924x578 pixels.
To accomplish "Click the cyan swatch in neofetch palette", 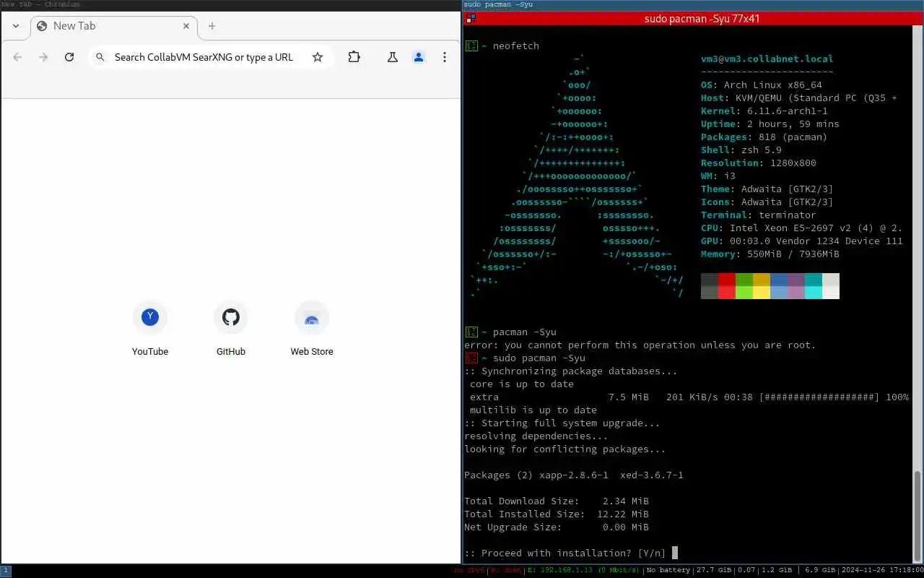I will pos(814,286).
